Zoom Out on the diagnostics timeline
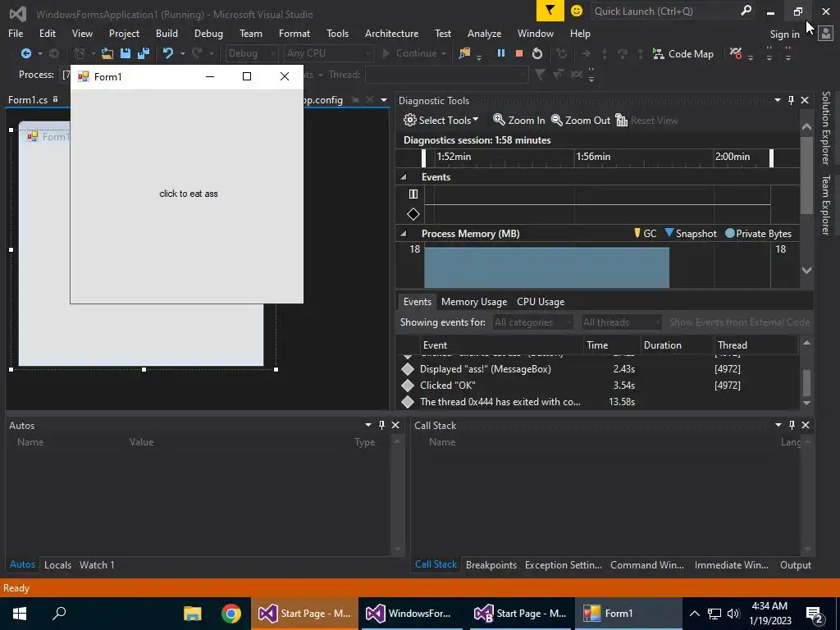Image resolution: width=840 pixels, height=630 pixels. tap(581, 120)
